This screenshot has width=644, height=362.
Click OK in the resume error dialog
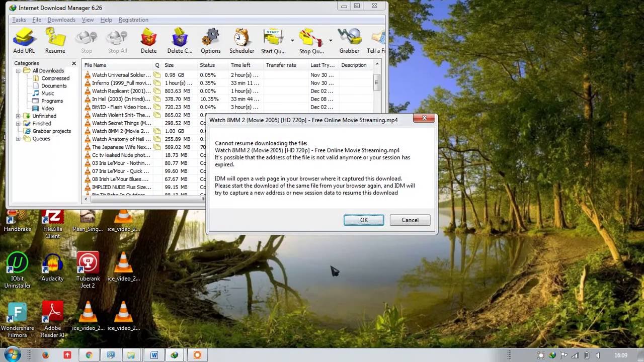pos(364,220)
